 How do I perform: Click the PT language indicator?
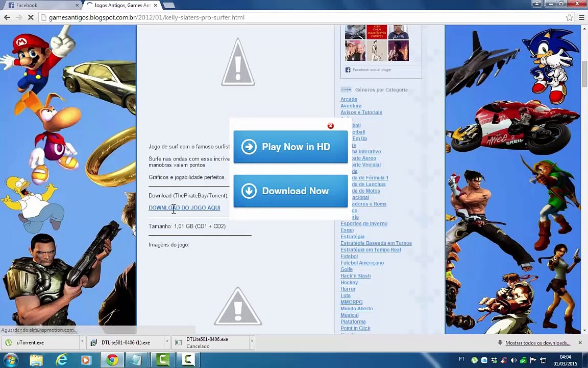(x=462, y=359)
